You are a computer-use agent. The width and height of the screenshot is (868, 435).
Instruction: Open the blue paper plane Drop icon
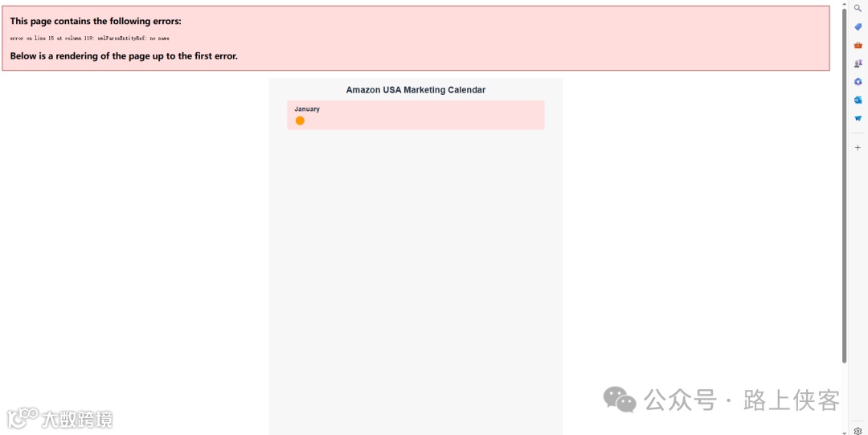click(x=858, y=118)
